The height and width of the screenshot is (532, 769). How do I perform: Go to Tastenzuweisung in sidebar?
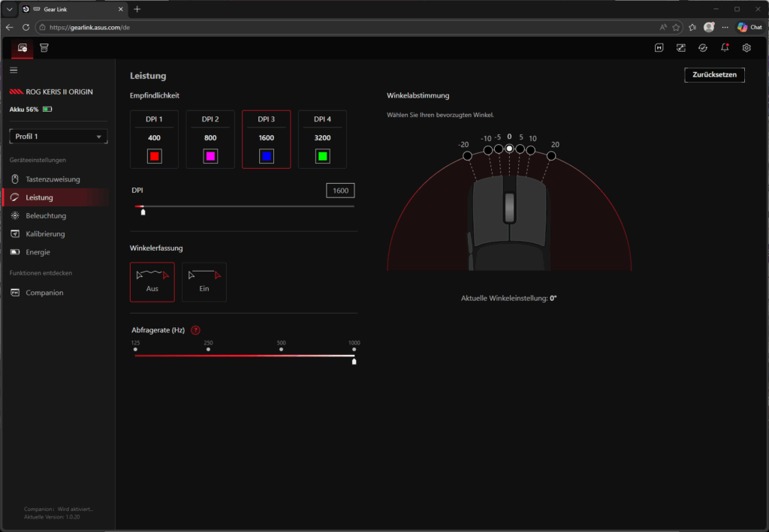tap(52, 179)
